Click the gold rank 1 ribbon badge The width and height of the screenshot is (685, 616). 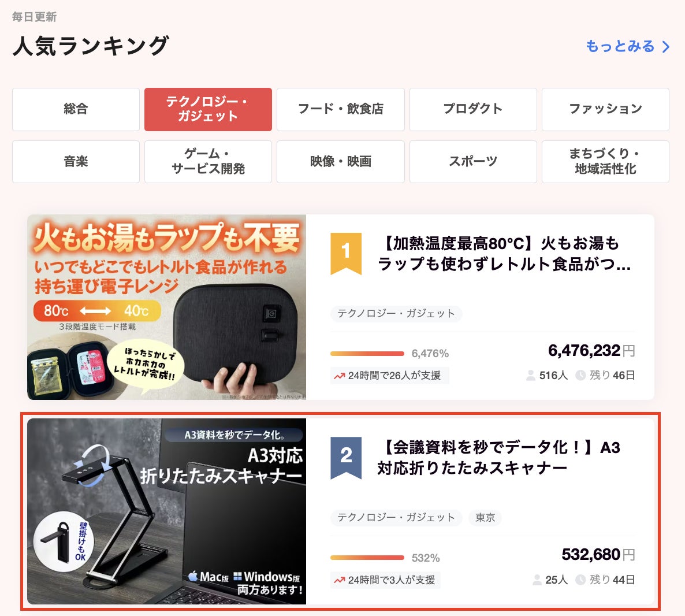tap(346, 254)
